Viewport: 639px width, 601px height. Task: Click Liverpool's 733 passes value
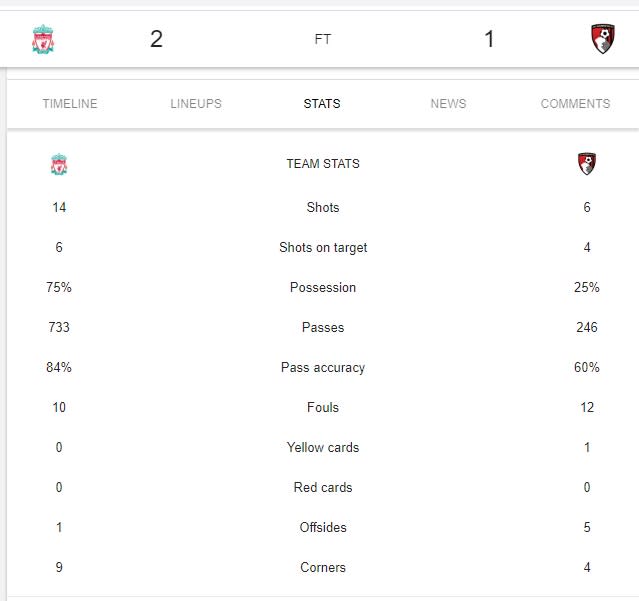pyautogui.click(x=59, y=327)
